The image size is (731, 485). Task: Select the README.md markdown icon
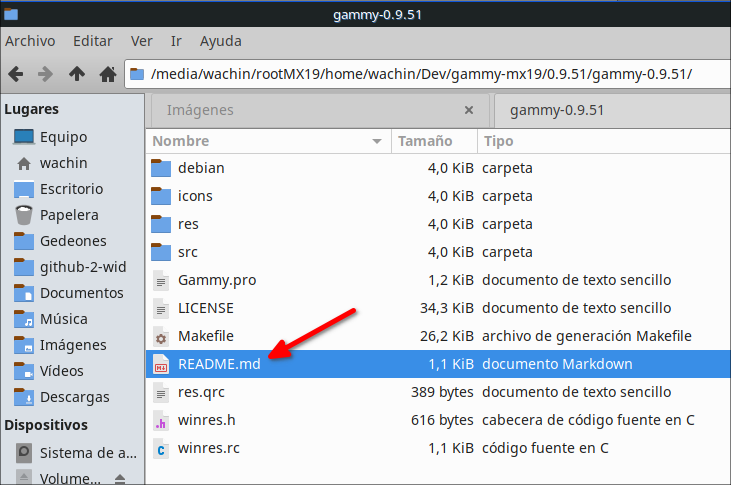[x=161, y=364]
